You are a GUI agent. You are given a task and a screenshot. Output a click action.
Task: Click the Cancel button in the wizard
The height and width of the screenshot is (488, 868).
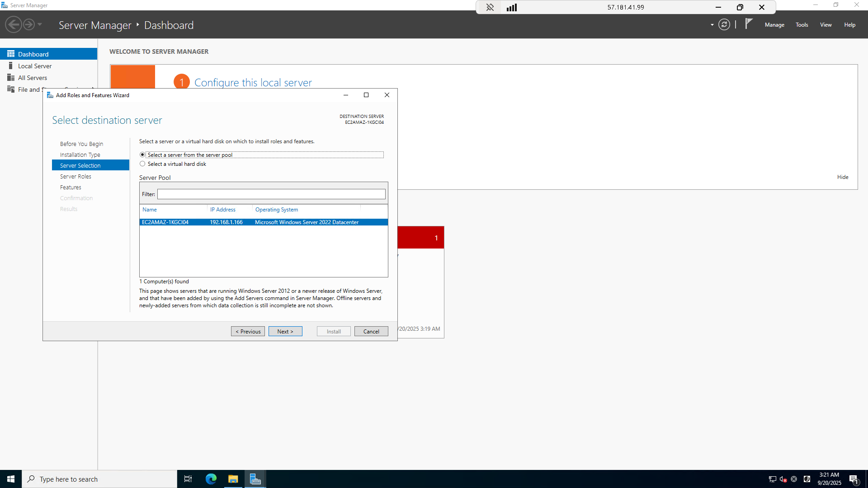click(371, 332)
